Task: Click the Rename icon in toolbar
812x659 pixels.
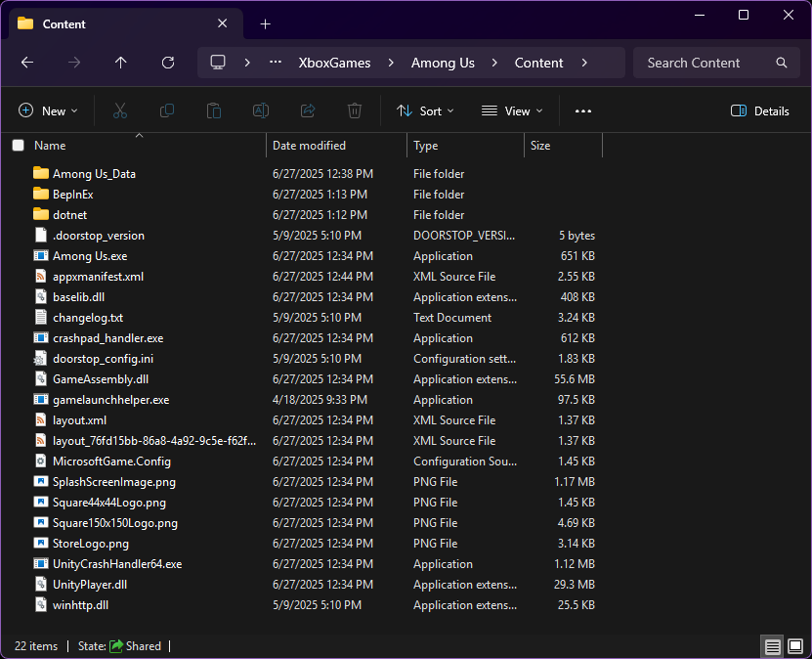Action: point(261,110)
